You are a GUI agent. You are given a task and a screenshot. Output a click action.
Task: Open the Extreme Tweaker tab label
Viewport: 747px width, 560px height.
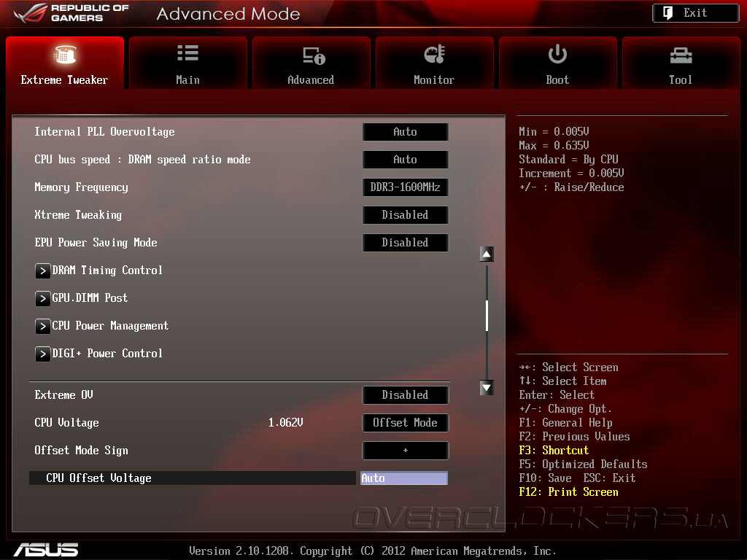[x=64, y=80]
